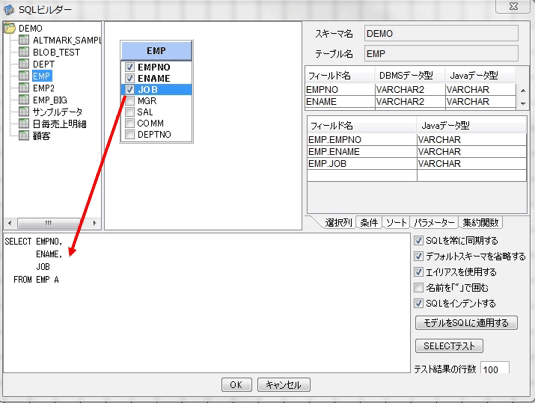Click the サンプルデータ table icon

pos(24,112)
